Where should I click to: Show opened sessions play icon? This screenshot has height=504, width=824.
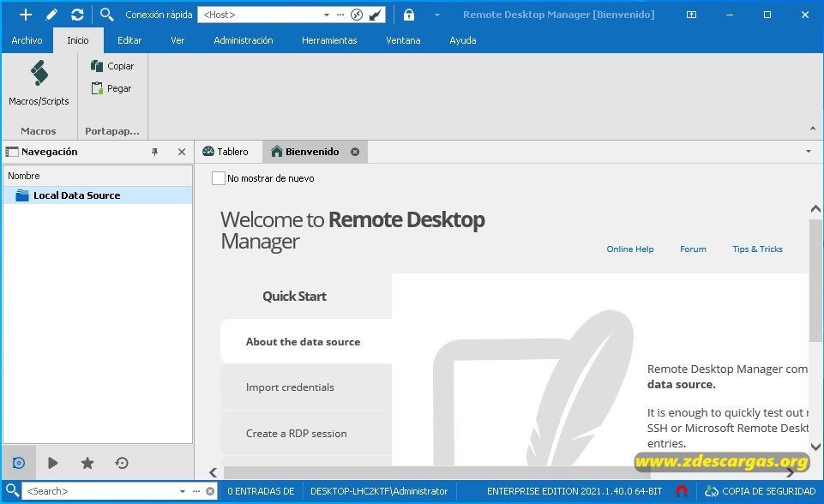tap(52, 463)
